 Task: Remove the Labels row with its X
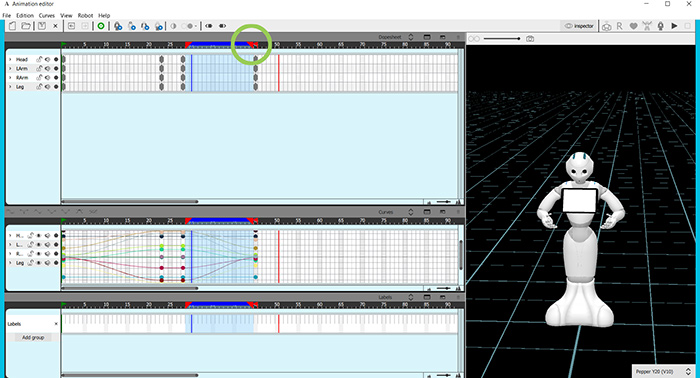click(56, 324)
